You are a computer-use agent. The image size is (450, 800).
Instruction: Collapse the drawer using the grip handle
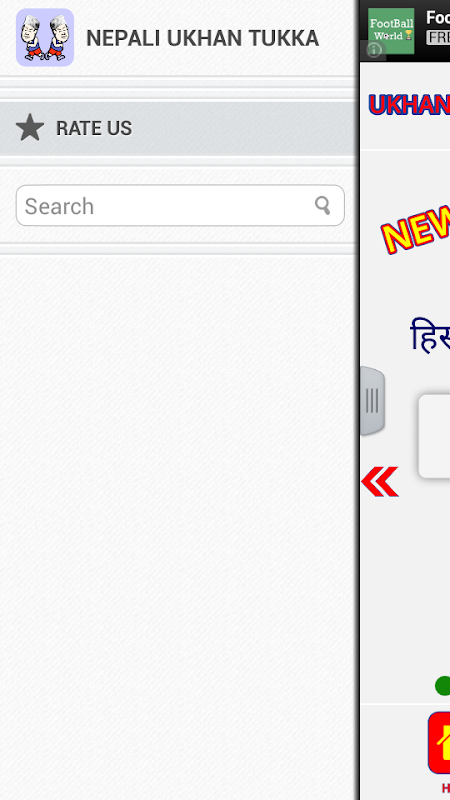[372, 401]
